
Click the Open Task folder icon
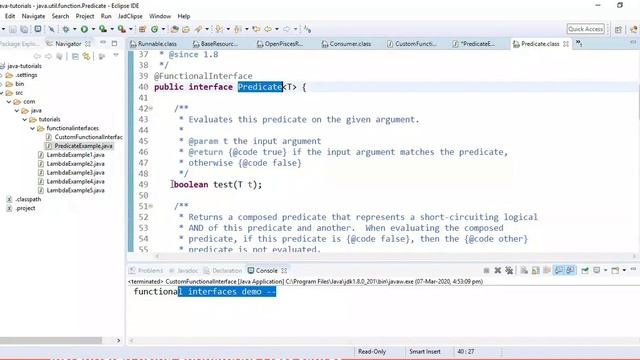pyautogui.click(x=186, y=29)
